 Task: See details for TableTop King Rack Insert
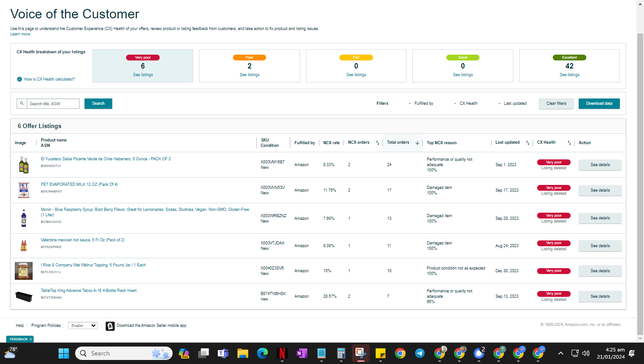point(600,296)
